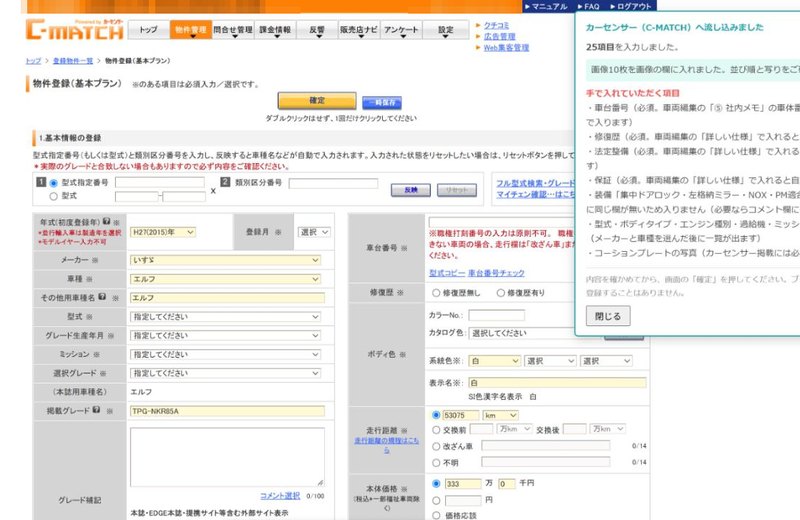Select 修復歴有り radio button
Image resolution: width=800 pixels, height=520 pixels.
[501, 292]
